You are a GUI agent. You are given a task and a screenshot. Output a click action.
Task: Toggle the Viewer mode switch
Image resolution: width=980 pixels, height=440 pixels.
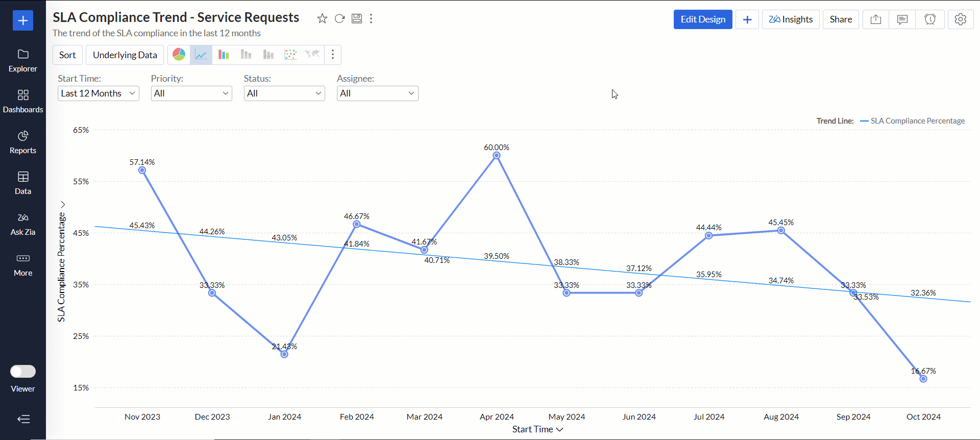pyautogui.click(x=23, y=371)
